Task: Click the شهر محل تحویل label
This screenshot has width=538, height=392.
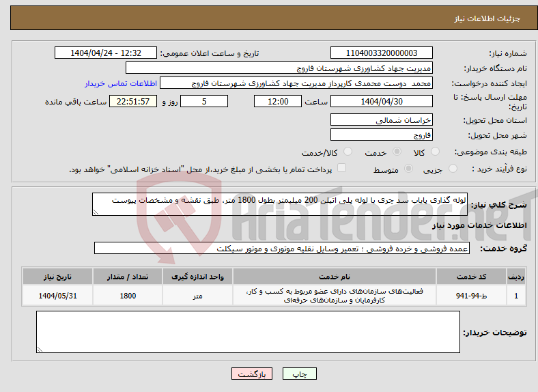Action: click(498, 136)
